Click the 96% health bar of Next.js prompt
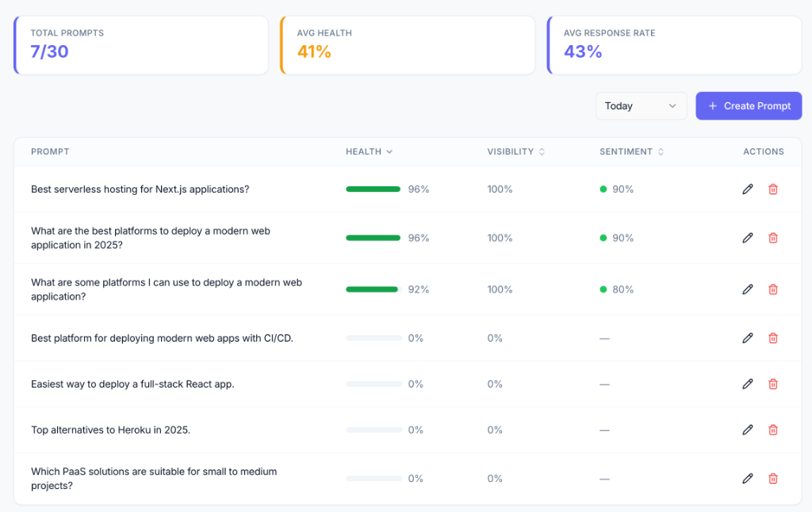The height and width of the screenshot is (512, 812). pos(373,189)
